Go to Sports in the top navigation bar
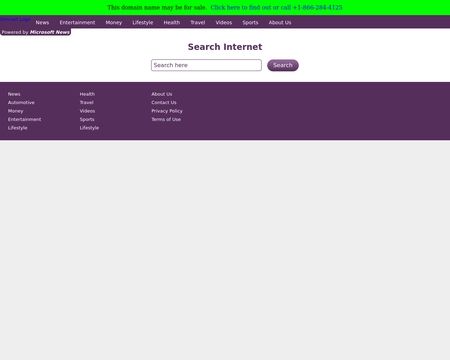450x360 pixels. (250, 22)
